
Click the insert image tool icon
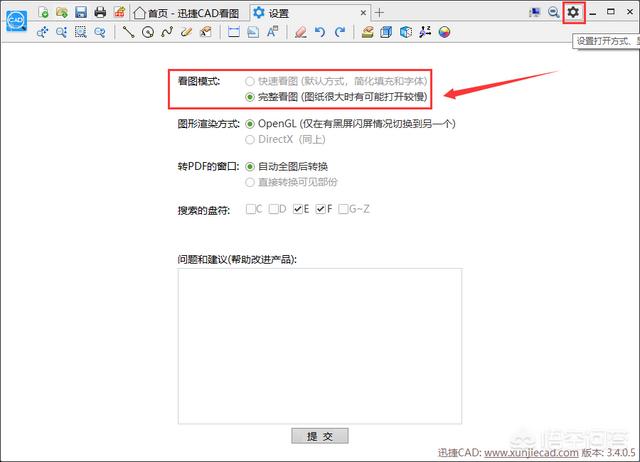[253, 32]
